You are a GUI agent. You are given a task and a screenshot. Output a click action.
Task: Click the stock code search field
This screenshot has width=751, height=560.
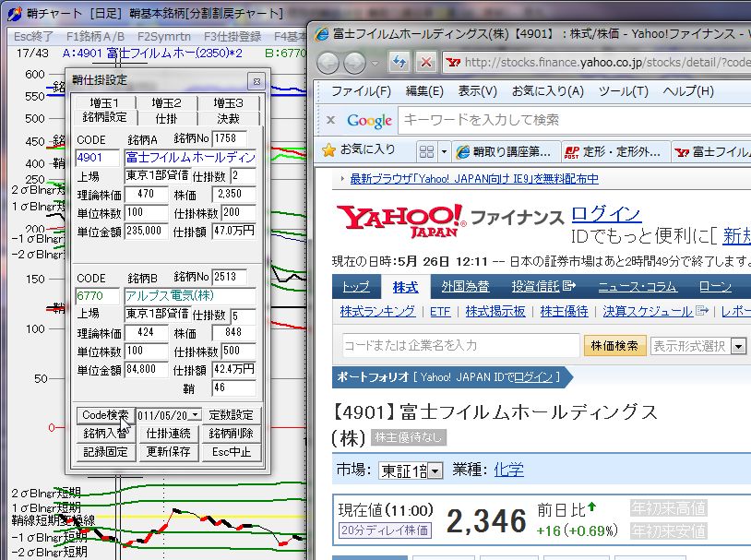[461, 345]
